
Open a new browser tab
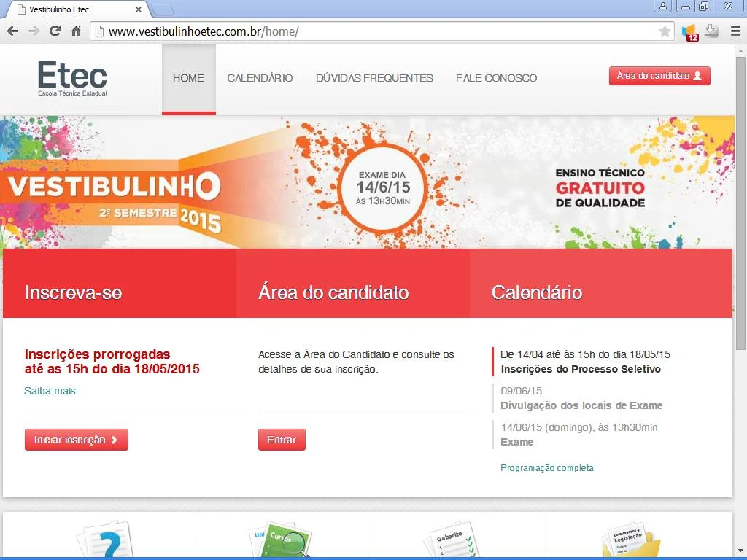(162, 9)
